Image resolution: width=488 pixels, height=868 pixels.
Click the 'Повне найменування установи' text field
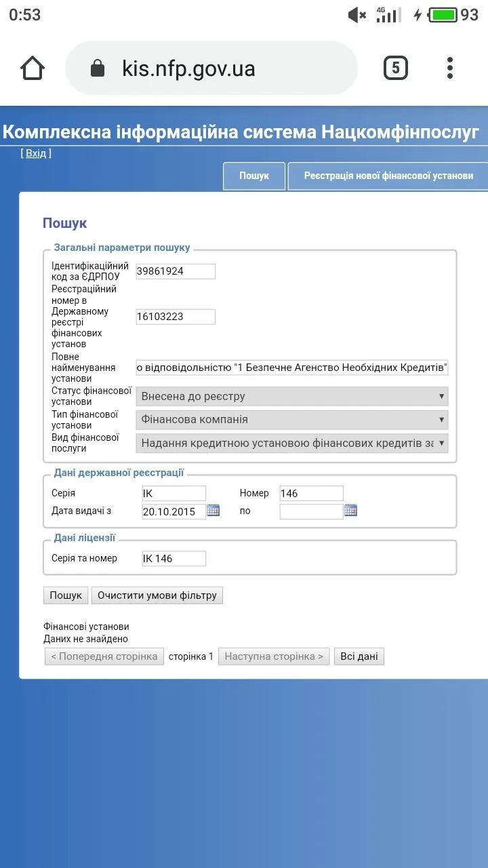coord(291,368)
